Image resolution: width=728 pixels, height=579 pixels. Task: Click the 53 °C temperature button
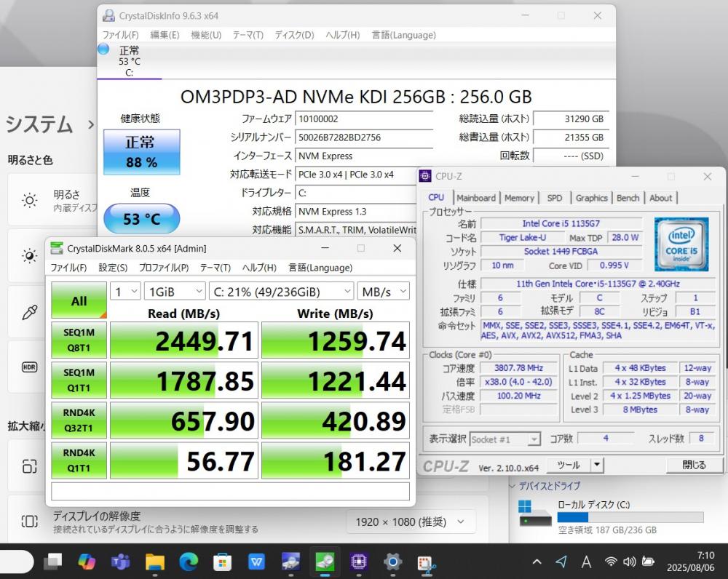(x=142, y=218)
